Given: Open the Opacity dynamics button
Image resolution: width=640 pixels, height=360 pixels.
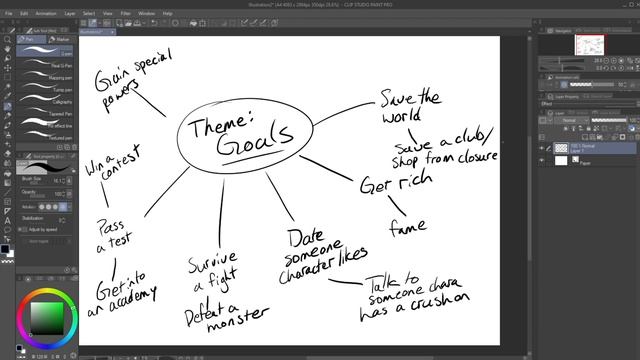Looking at the screenshot, I should pos(69,193).
